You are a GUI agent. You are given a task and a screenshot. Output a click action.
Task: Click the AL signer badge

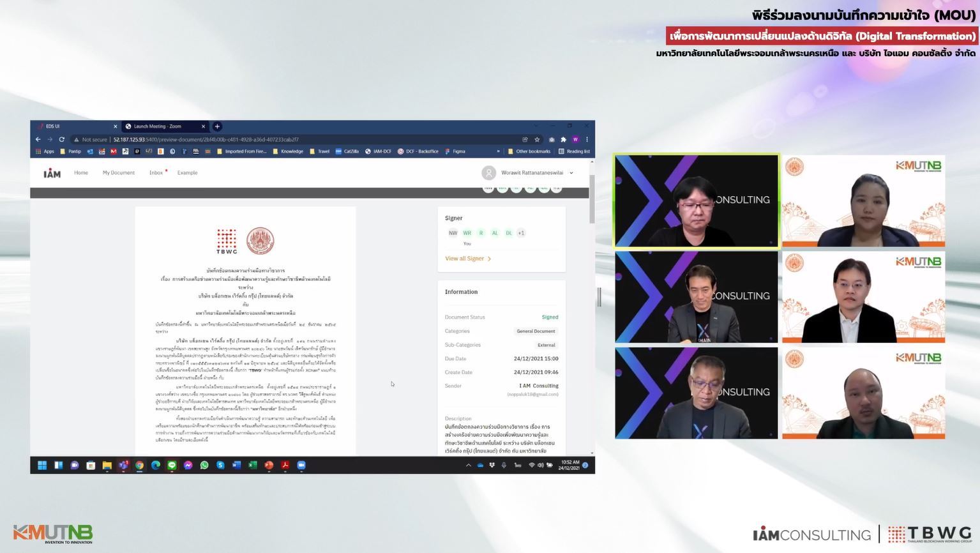495,233
